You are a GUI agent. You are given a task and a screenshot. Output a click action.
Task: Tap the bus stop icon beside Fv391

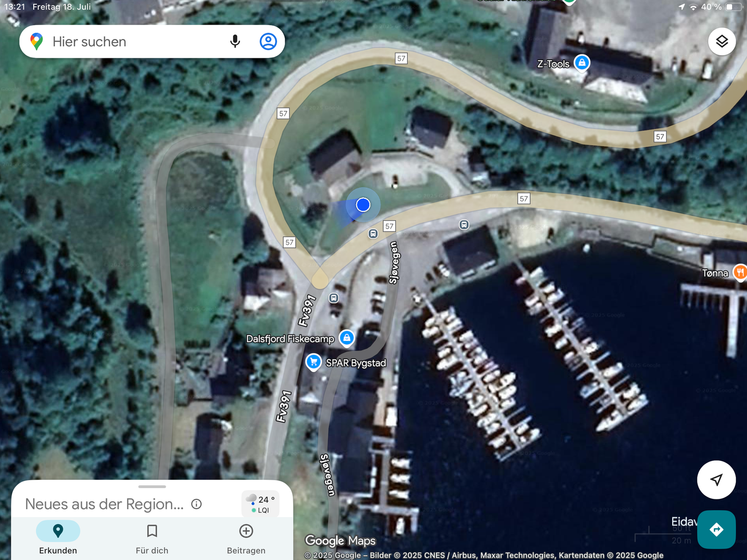pyautogui.click(x=333, y=298)
